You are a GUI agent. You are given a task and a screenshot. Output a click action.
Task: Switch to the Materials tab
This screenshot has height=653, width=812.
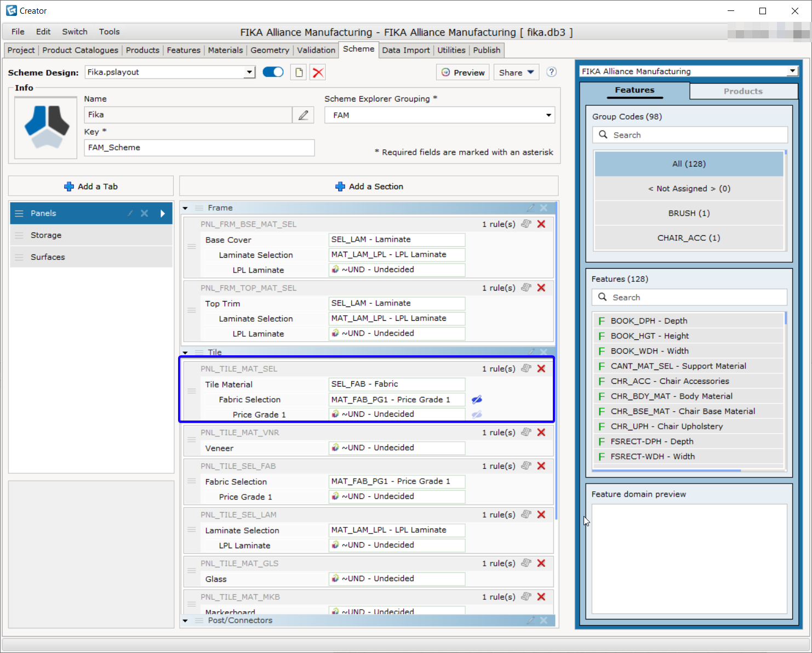pyautogui.click(x=225, y=50)
